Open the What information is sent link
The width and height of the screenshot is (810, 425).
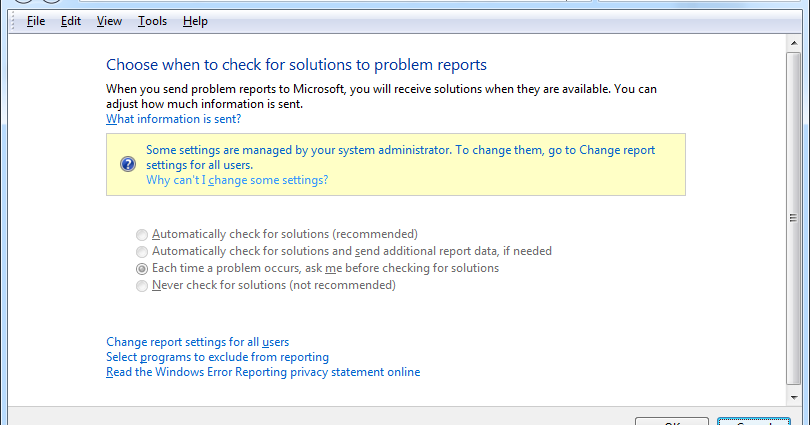tap(173, 119)
